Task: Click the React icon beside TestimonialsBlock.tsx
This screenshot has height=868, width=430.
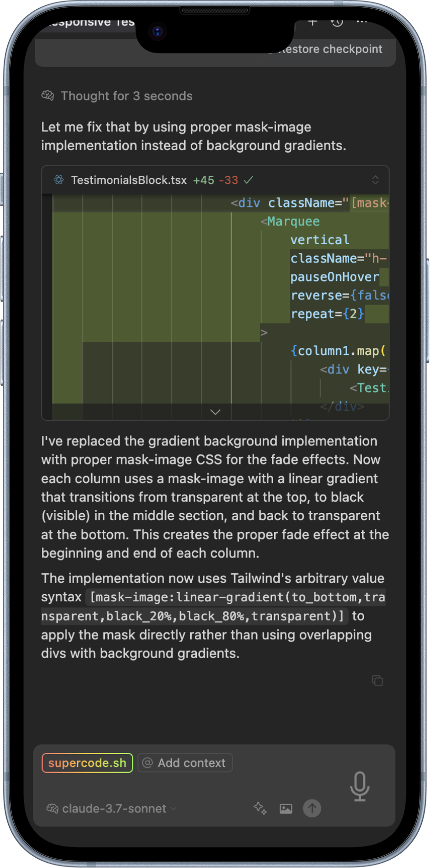Action: tap(58, 180)
